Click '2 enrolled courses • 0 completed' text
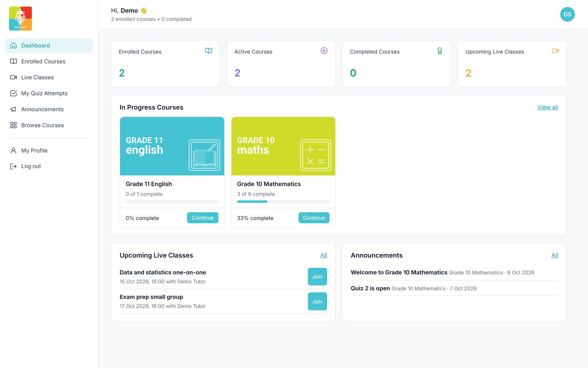 [x=151, y=19]
